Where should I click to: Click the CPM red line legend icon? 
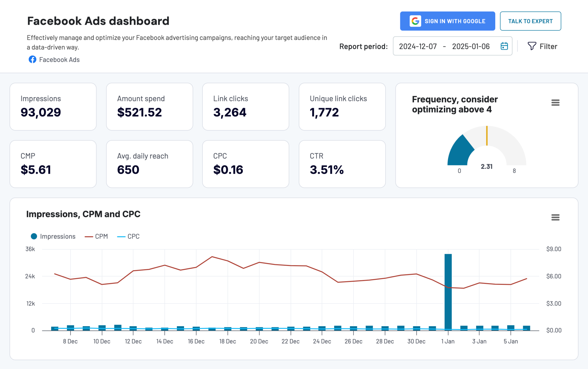pyautogui.click(x=89, y=236)
